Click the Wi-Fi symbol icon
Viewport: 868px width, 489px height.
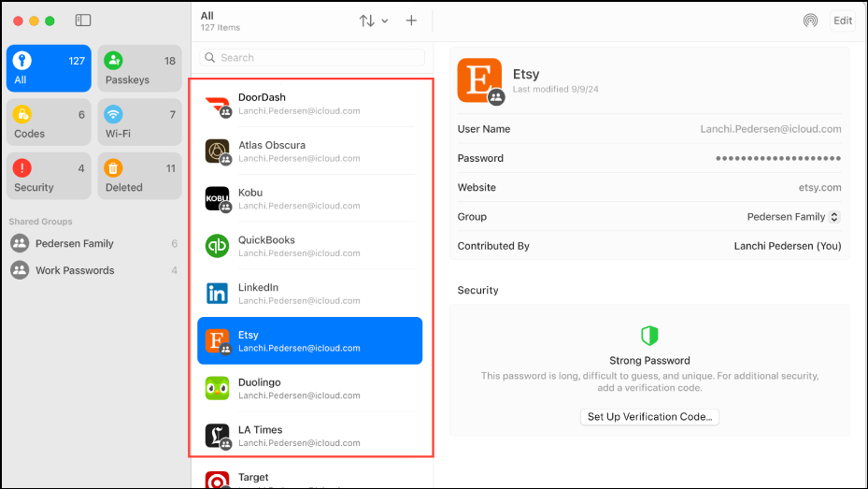(113, 114)
